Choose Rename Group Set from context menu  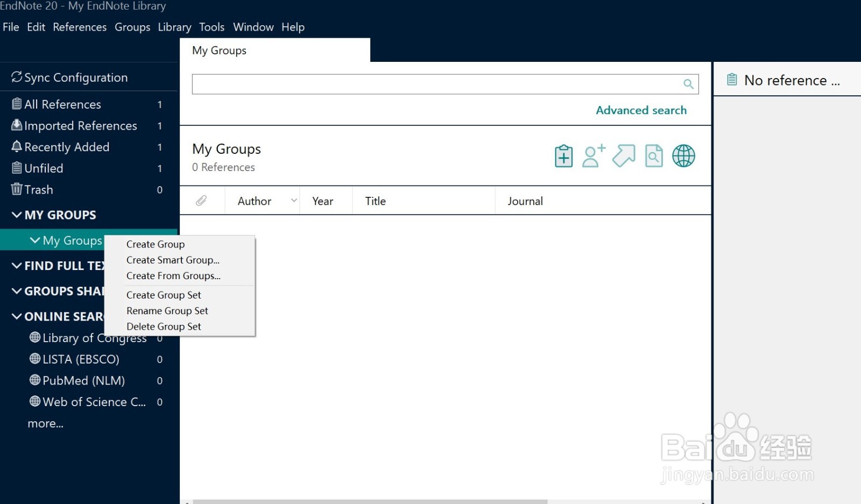click(179, 310)
